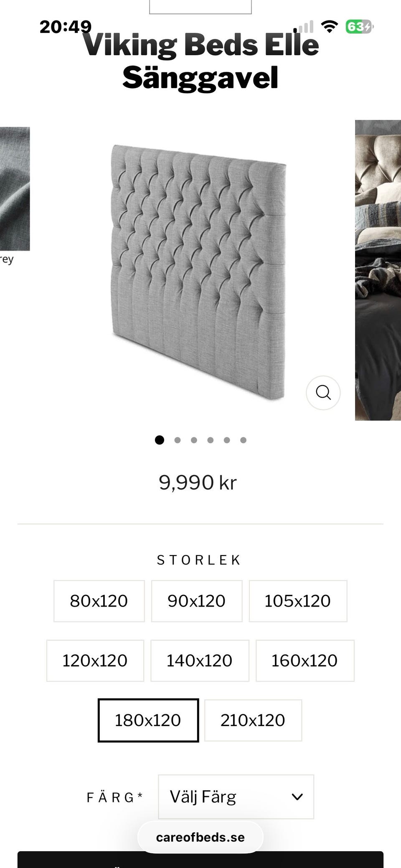Select the 180x120 size option
Image resolution: width=401 pixels, height=868 pixels.
tap(148, 721)
